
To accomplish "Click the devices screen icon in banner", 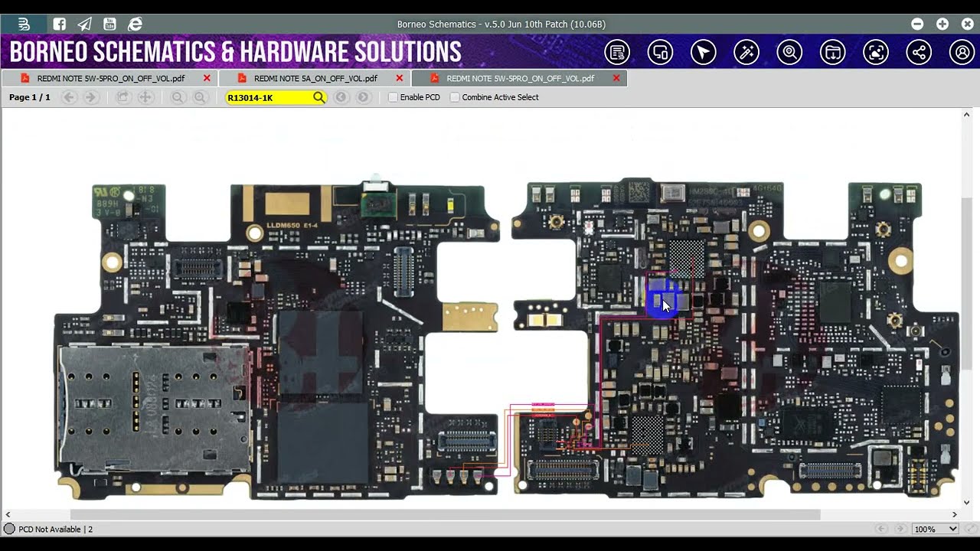I will (660, 52).
